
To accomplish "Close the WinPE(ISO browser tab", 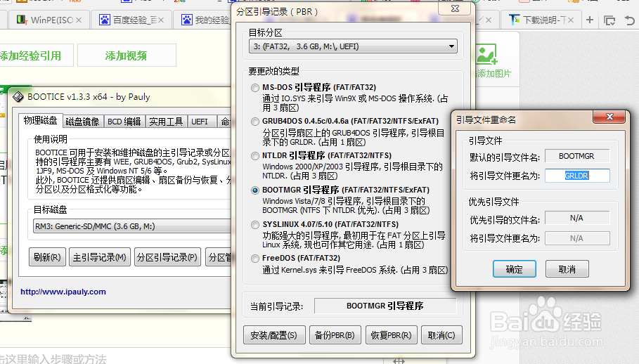I will pyautogui.click(x=79, y=20).
